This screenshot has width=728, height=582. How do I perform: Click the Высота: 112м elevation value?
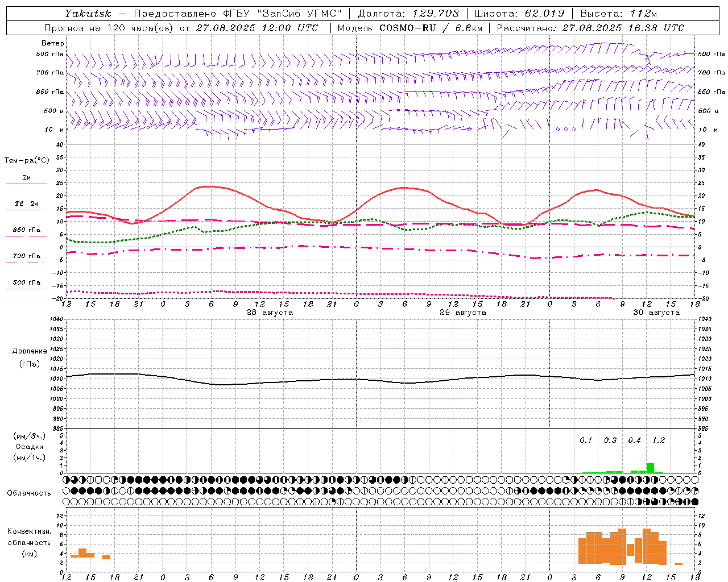(x=619, y=14)
